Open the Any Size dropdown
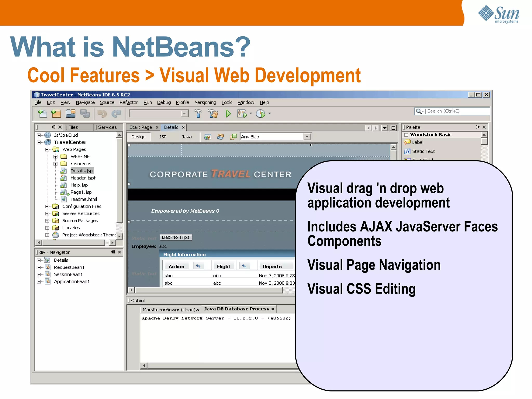Screen dimensions: 532x399 [307, 137]
